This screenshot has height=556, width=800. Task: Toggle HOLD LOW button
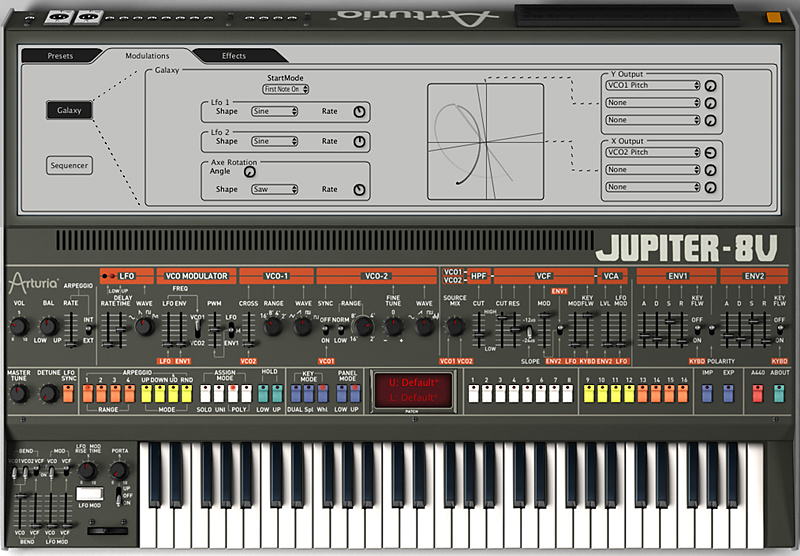point(263,393)
